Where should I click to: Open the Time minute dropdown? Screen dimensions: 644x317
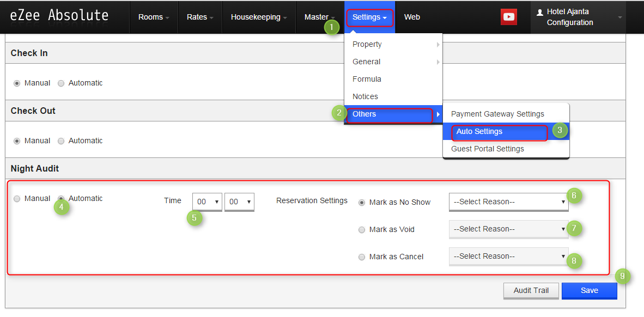point(239,202)
